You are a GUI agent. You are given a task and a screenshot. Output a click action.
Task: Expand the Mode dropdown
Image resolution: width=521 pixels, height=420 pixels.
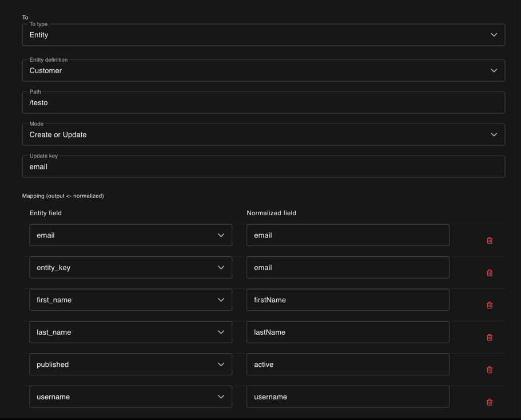click(x=493, y=134)
